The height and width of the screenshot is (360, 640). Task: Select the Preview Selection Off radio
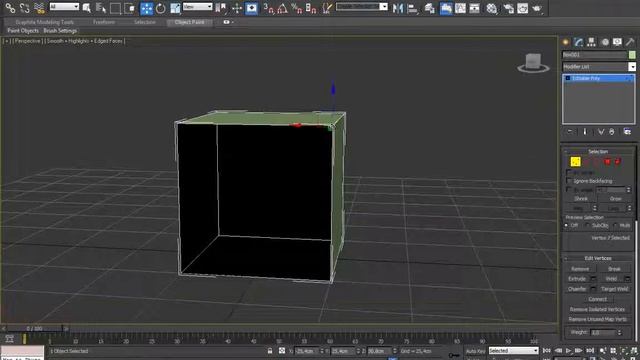click(x=567, y=225)
